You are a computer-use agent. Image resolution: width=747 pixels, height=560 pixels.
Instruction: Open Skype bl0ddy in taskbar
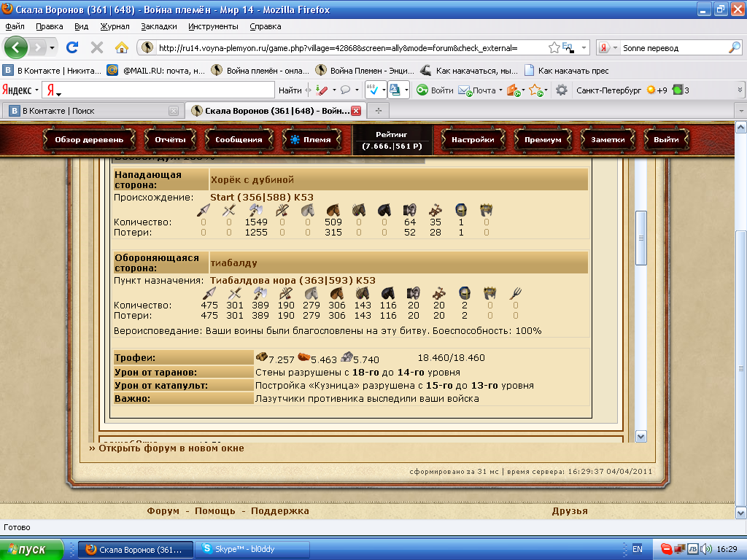coord(252,549)
